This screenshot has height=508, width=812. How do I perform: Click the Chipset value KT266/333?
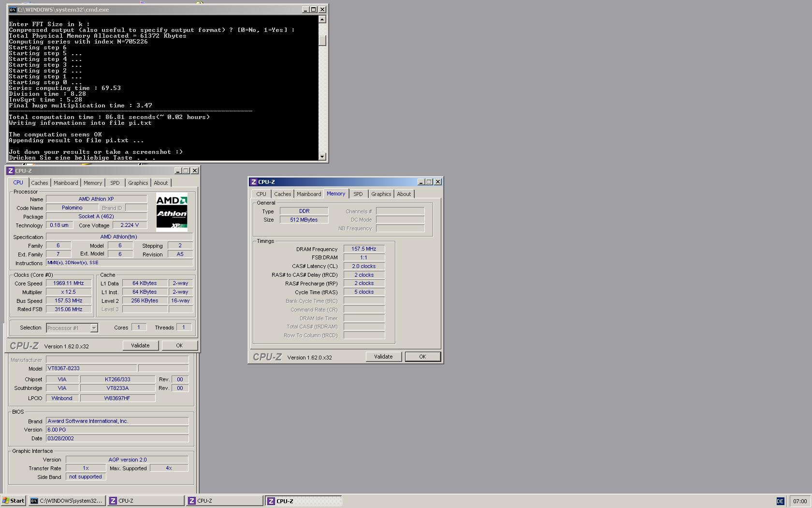(x=117, y=380)
